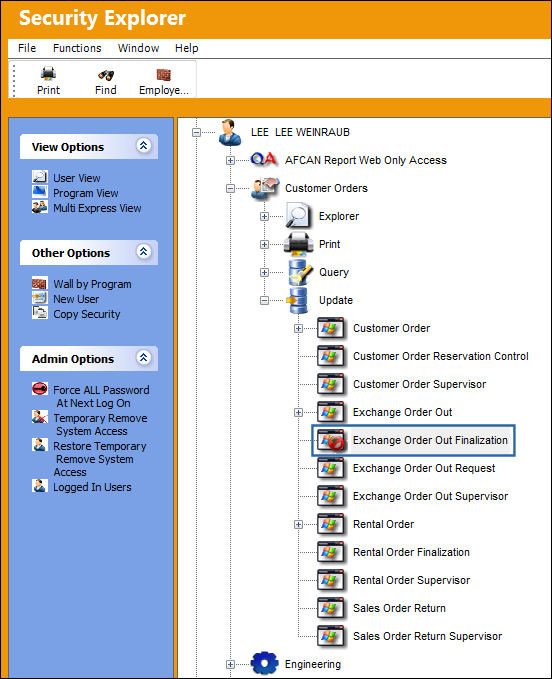Click the Sales Order Return program icon
The height and width of the screenshot is (679, 552).
[x=331, y=608]
